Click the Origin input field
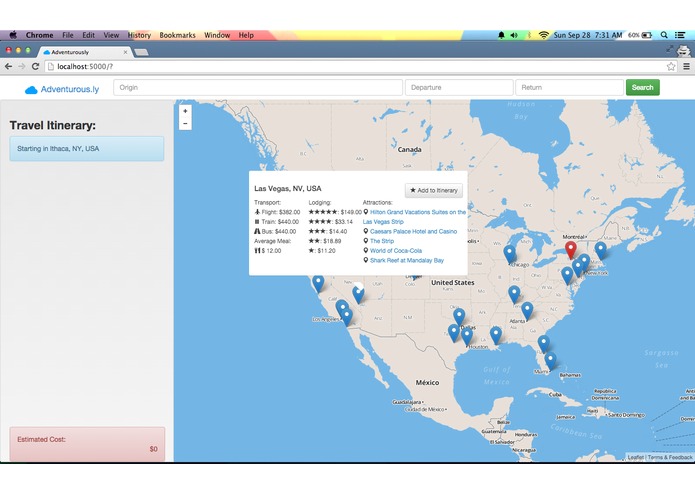Screen dimensions: 695x494 (x=258, y=88)
